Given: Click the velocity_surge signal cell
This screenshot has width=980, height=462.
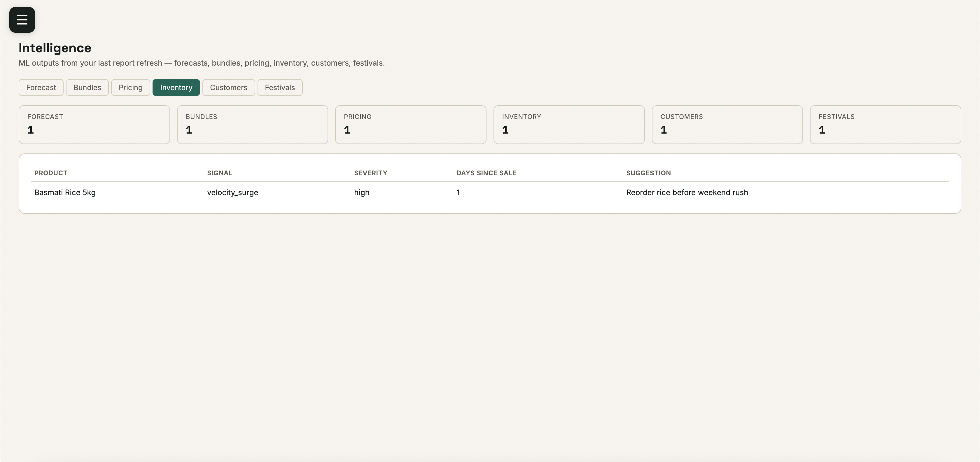Looking at the screenshot, I should pos(233,192).
